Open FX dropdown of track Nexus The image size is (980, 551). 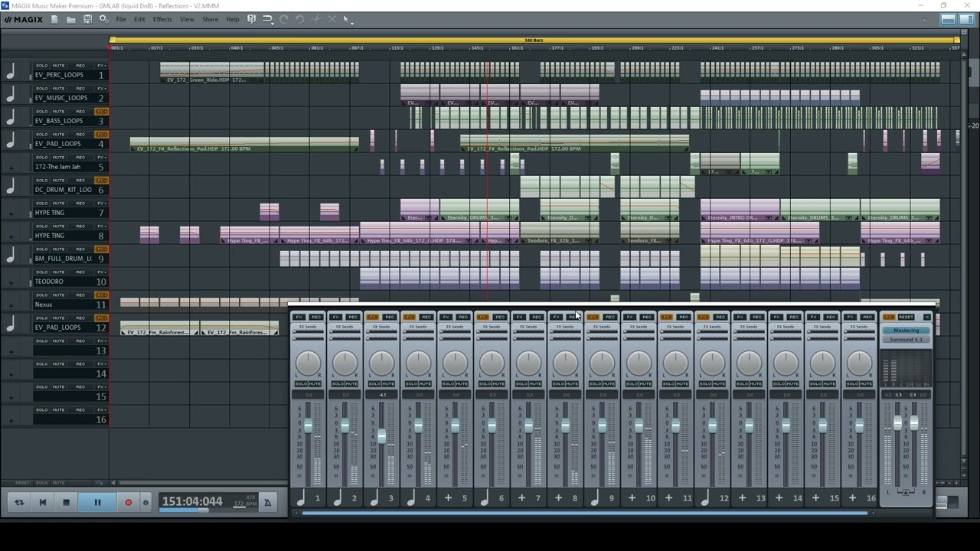click(x=101, y=295)
